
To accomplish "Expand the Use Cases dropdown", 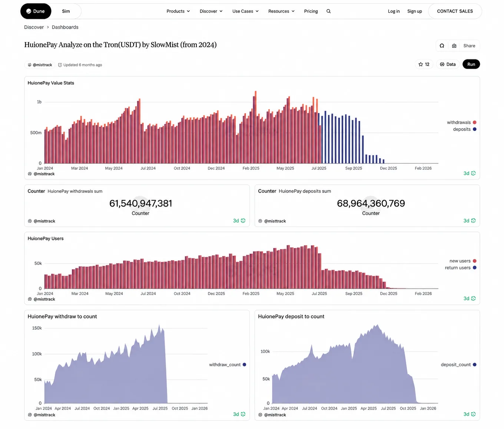I will [245, 11].
